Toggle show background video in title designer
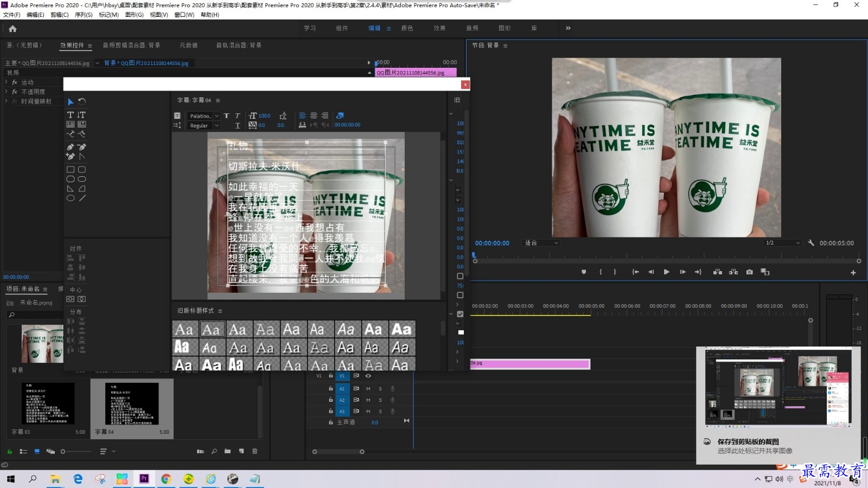The height and width of the screenshot is (488, 868). (340, 115)
